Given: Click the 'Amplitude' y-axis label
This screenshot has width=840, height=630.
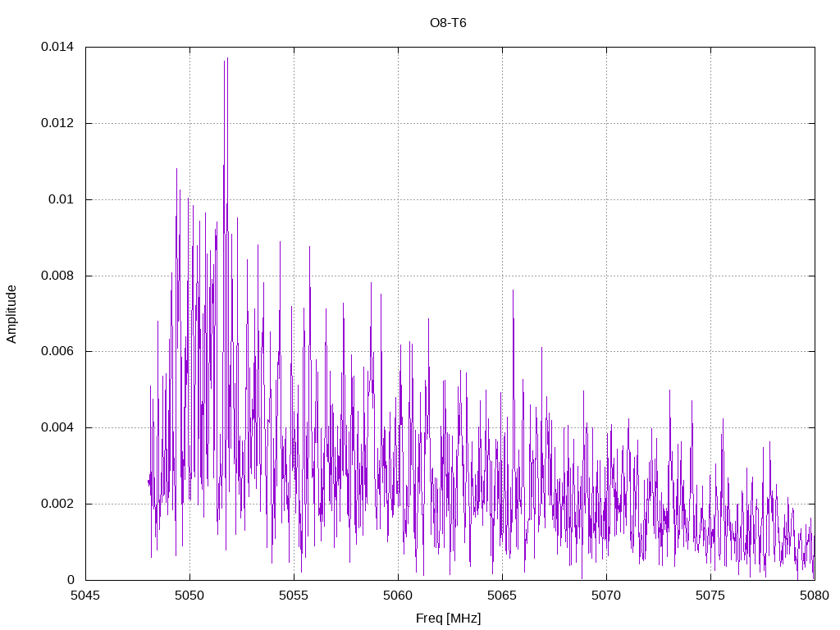Looking at the screenshot, I should tap(11, 314).
